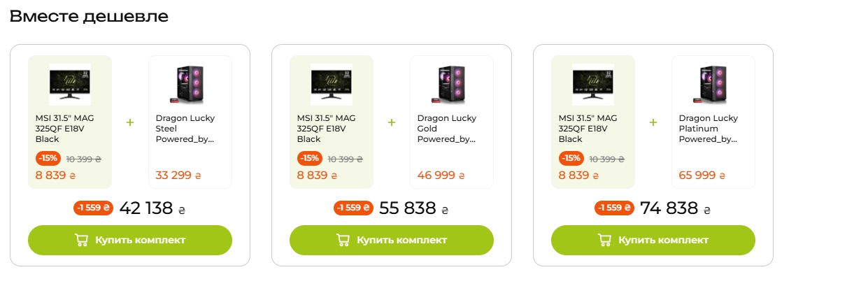
Task: Click cart icon in Platinum bundle button
Action: [x=604, y=240]
